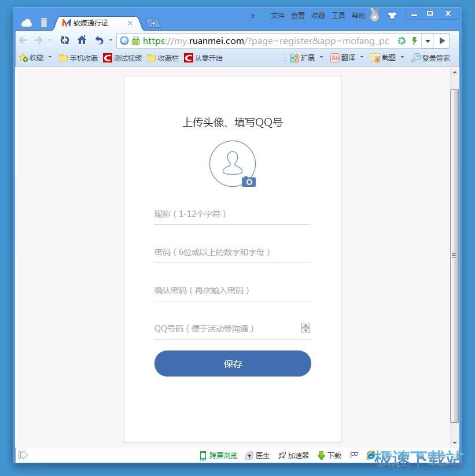Screen dimensions: 475x476
Task: Click the vertical scrollbar thumb
Action: coord(454,256)
